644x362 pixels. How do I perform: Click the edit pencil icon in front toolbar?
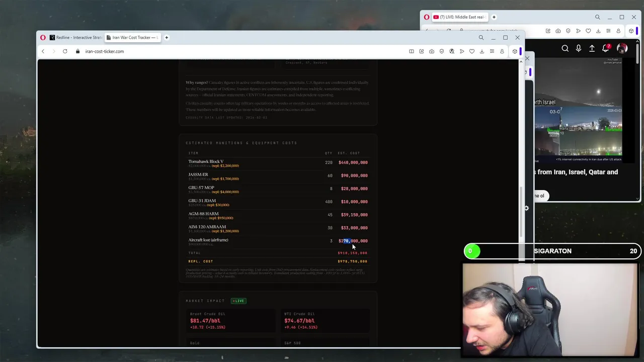[422, 51]
